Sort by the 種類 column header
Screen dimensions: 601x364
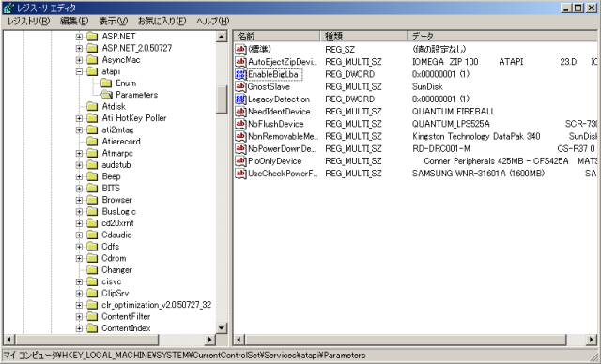click(x=363, y=37)
